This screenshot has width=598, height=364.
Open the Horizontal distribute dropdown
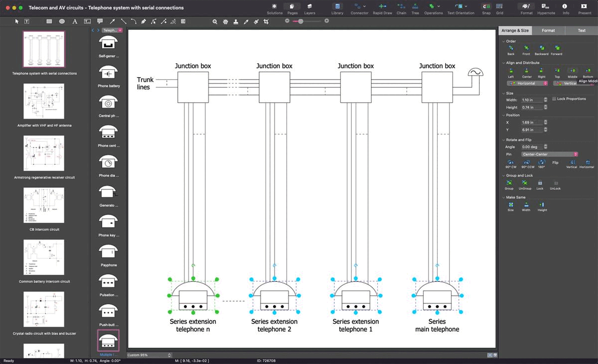528,83
